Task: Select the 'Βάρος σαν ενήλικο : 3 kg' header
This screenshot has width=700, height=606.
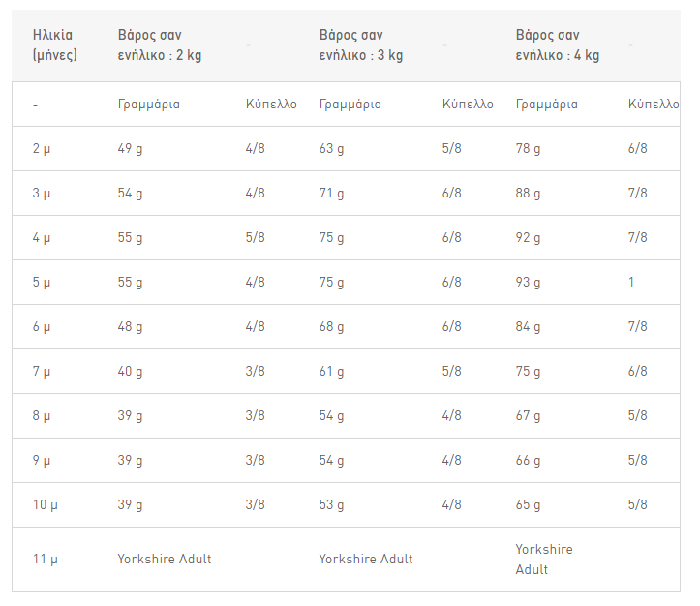Action: [x=361, y=45]
